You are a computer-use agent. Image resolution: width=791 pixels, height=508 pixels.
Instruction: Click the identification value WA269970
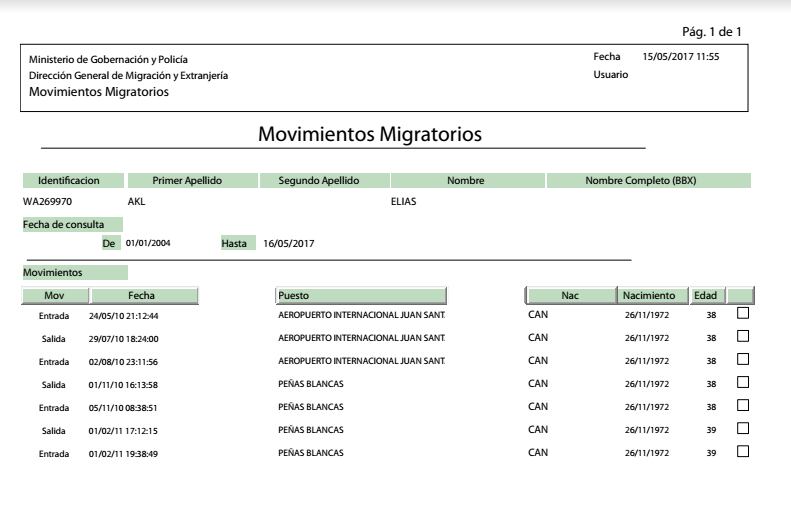coord(47,201)
